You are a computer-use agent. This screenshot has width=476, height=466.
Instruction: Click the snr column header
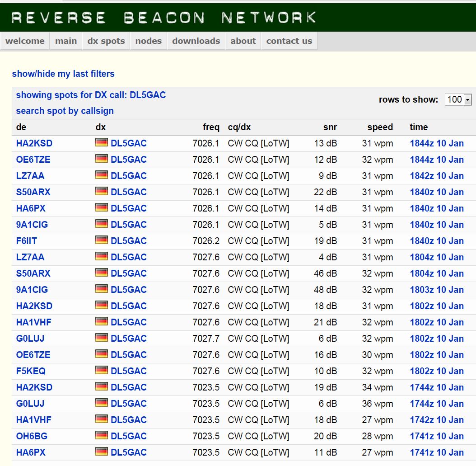(x=330, y=127)
